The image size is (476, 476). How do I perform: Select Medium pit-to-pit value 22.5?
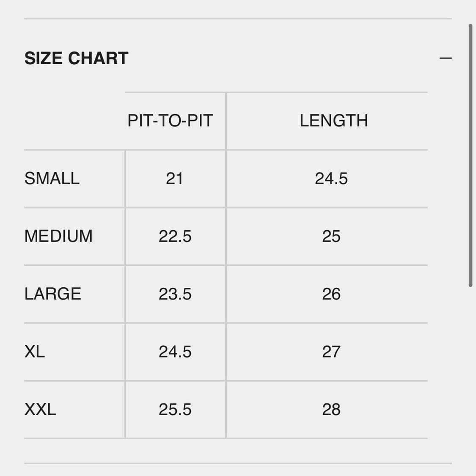click(175, 236)
